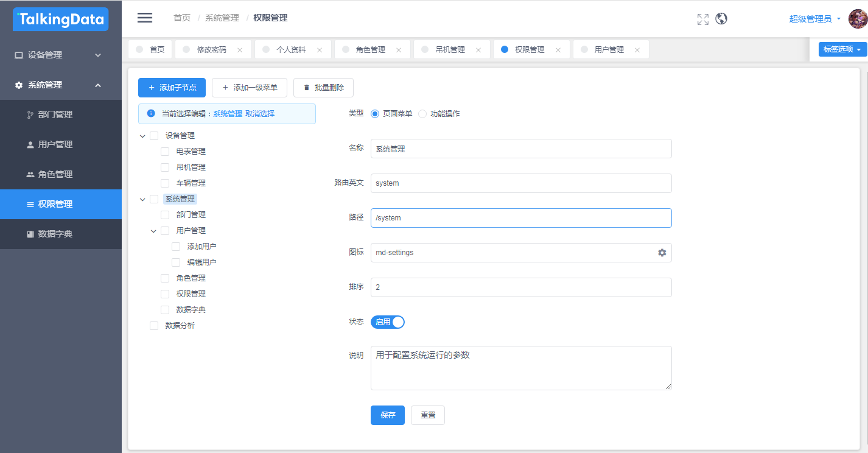
Task: Click the 批量删除 button
Action: click(323, 88)
